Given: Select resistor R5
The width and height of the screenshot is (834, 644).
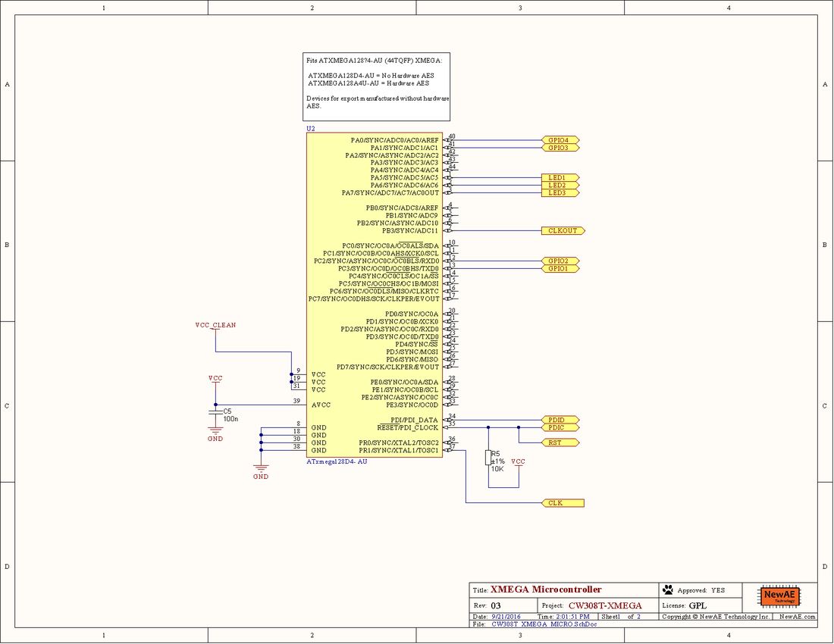Looking at the screenshot, I should pos(490,457).
